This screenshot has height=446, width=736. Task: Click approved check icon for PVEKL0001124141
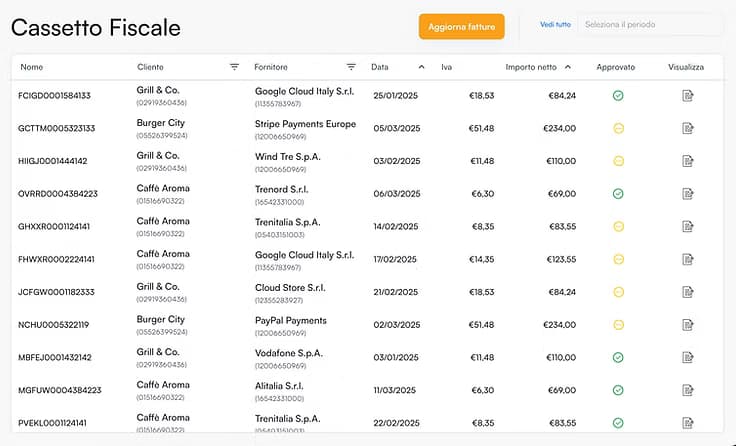(x=618, y=423)
